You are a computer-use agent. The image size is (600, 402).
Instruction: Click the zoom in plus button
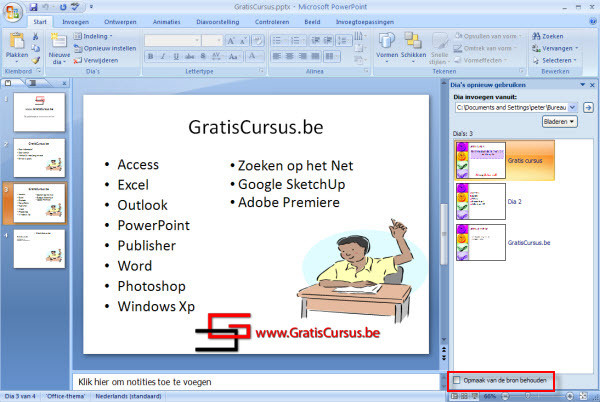570,396
